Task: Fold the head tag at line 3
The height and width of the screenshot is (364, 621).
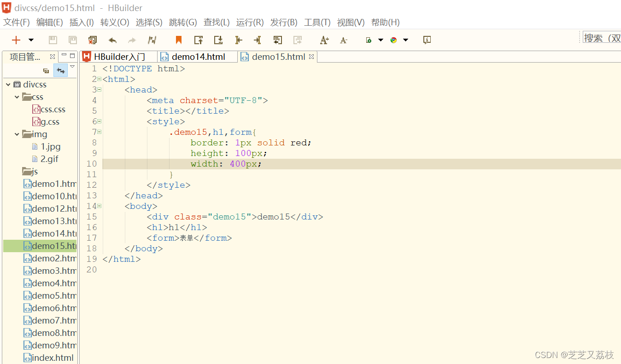Action: pos(99,90)
